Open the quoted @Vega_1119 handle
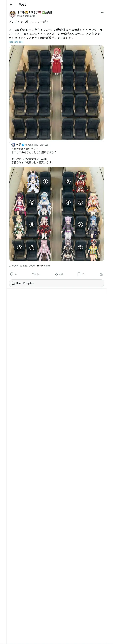The height and width of the screenshot is (644, 113). pyautogui.click(x=32, y=145)
